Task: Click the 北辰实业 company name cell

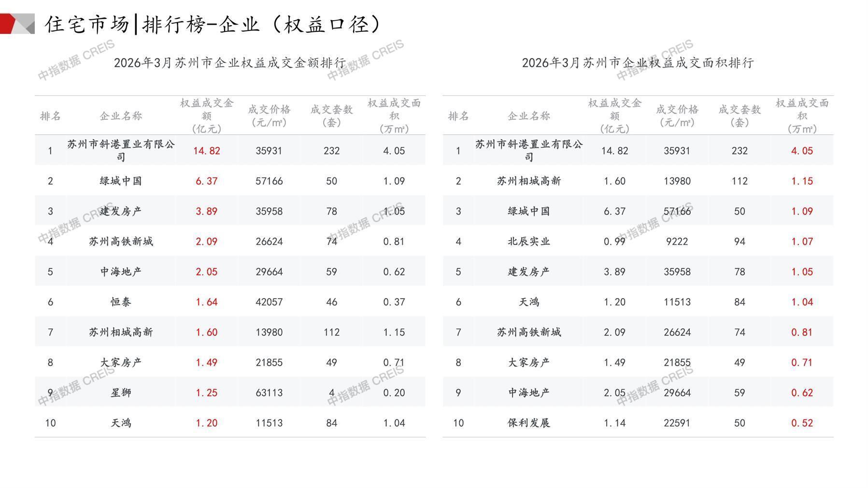Action: [528, 242]
